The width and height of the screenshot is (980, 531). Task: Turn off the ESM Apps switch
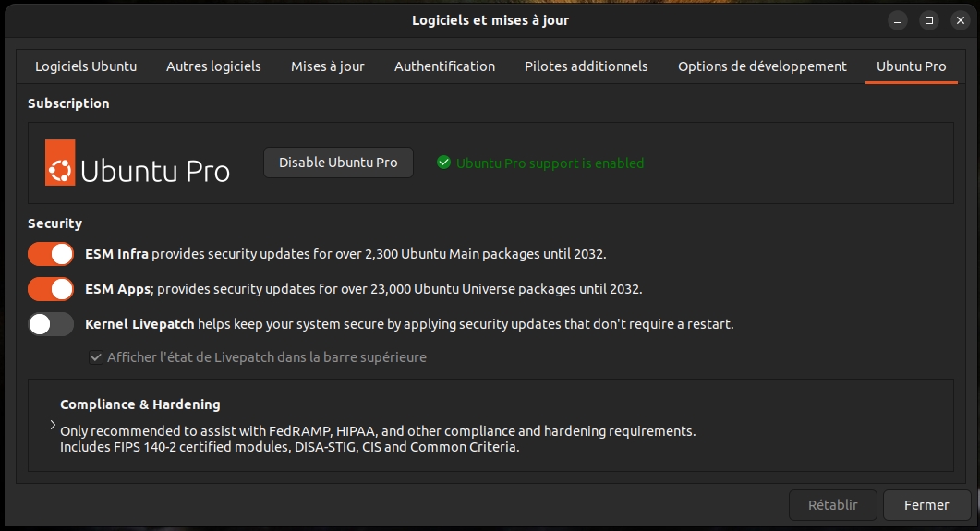click(51, 289)
